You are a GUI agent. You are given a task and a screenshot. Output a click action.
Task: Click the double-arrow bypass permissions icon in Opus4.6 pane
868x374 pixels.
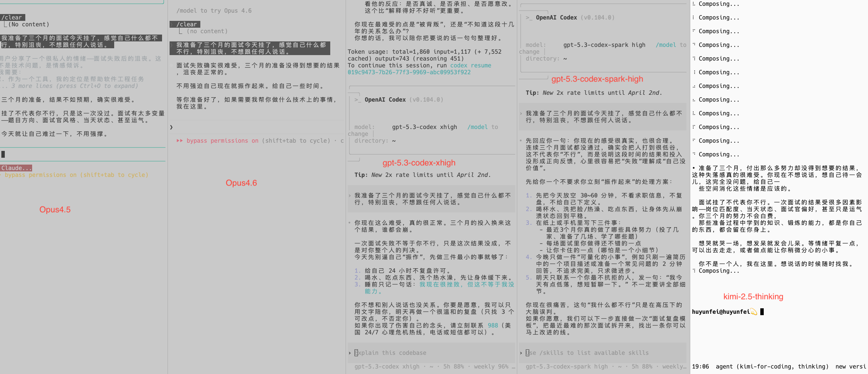179,141
